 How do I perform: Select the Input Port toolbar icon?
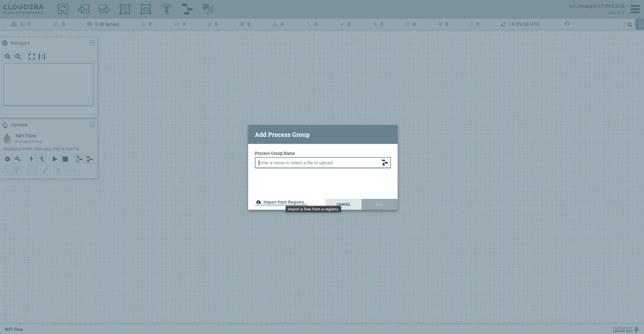(x=83, y=9)
